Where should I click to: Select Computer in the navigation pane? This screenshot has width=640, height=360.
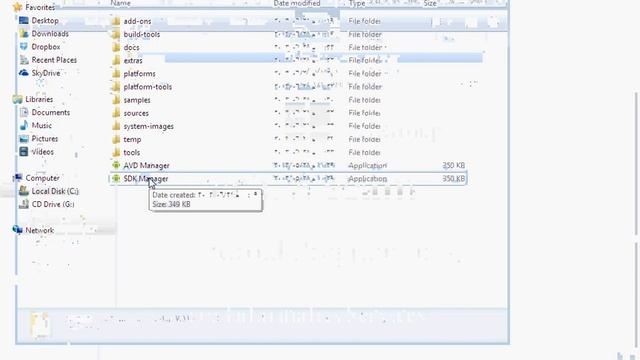[42, 178]
